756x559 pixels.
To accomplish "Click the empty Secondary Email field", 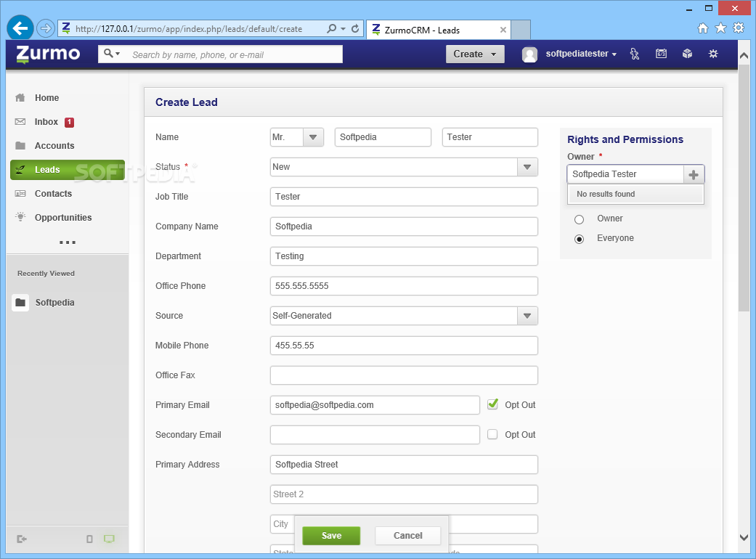I will click(375, 435).
